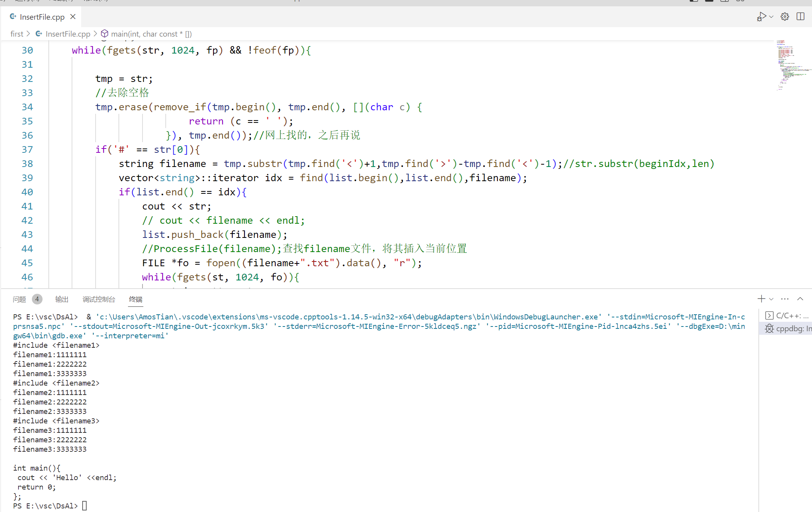812x512 pixels.
Task: Maximize the panel with chevron up
Action: [800, 299]
